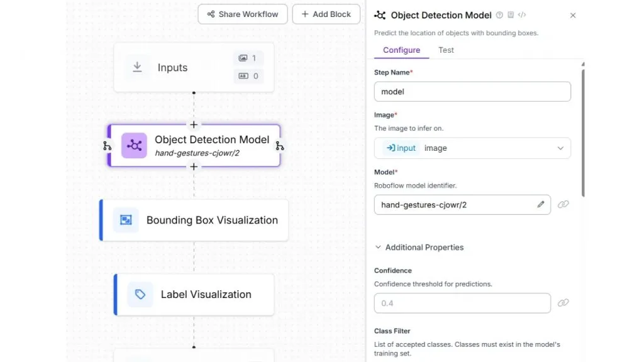
Task: Click left branch icon on Object Detection block
Action: click(107, 146)
